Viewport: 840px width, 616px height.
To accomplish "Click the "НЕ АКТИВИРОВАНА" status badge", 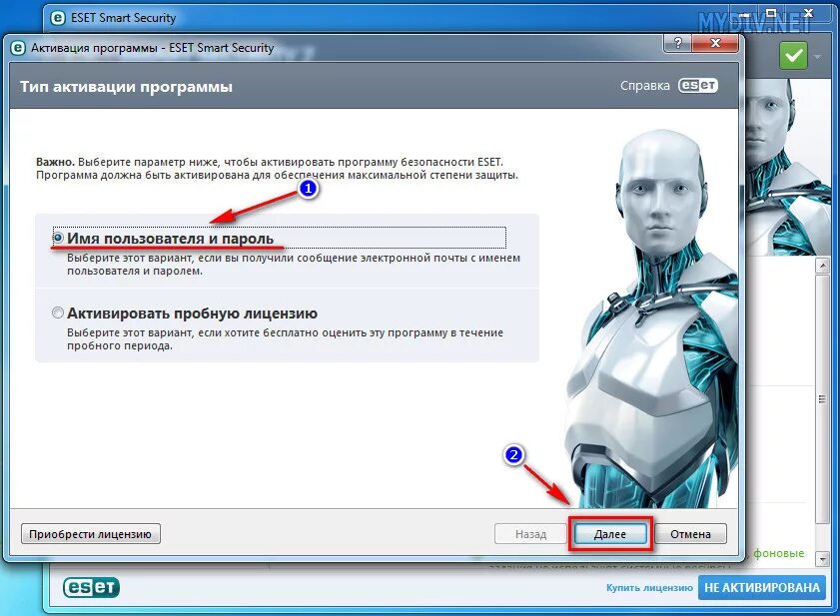I will coord(762,588).
